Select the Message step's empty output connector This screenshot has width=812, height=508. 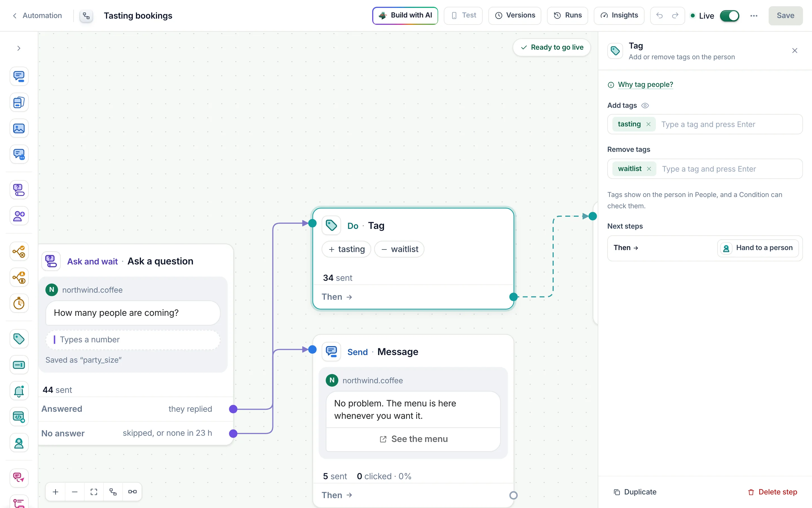click(x=513, y=495)
